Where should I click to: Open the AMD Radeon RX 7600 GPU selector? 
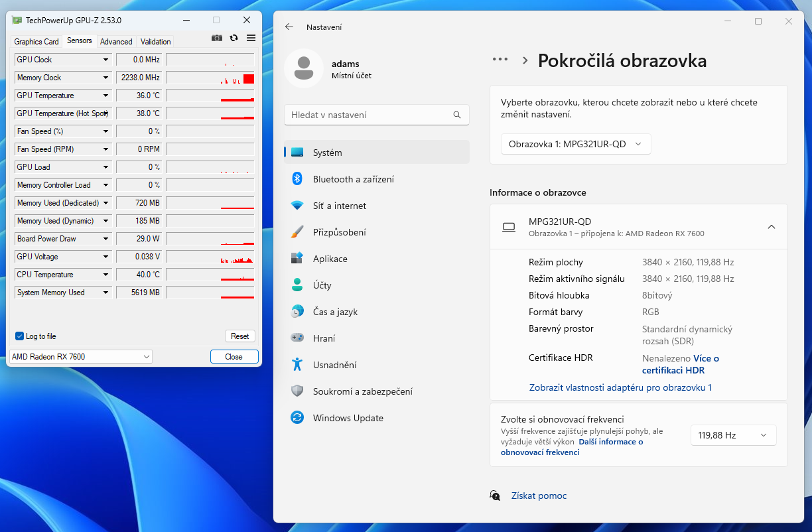[x=81, y=357]
